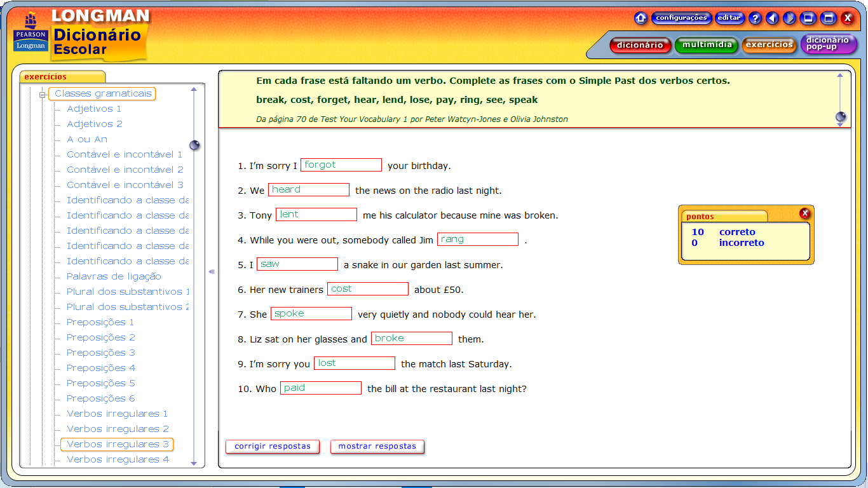The height and width of the screenshot is (488, 868).
Task: Open the Preposições 4 exercise
Action: 101,368
